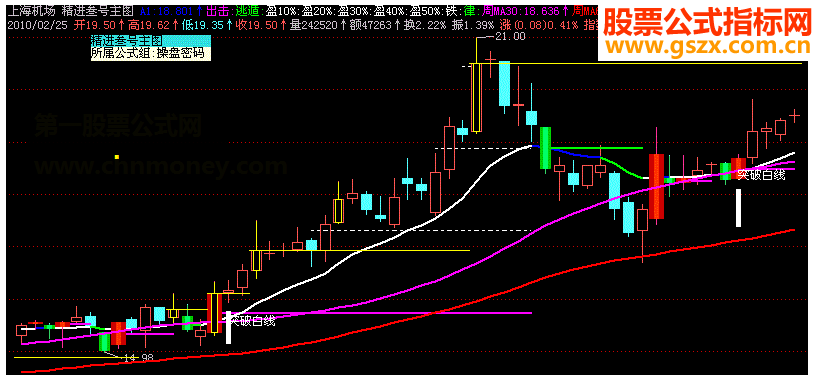825x392 pixels.
Task: Click the 突破白线 label near the 14.98 low
Action: pos(254,320)
